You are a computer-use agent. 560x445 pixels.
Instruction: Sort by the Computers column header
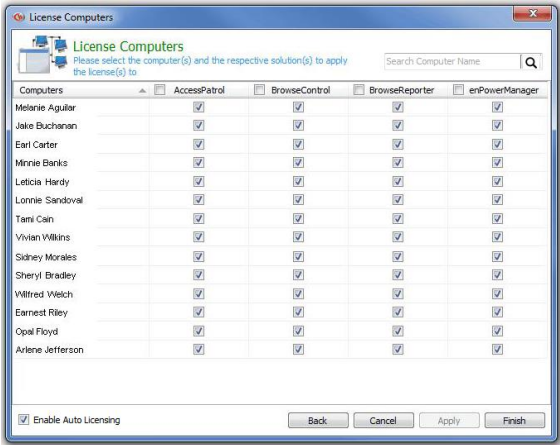tap(81, 90)
